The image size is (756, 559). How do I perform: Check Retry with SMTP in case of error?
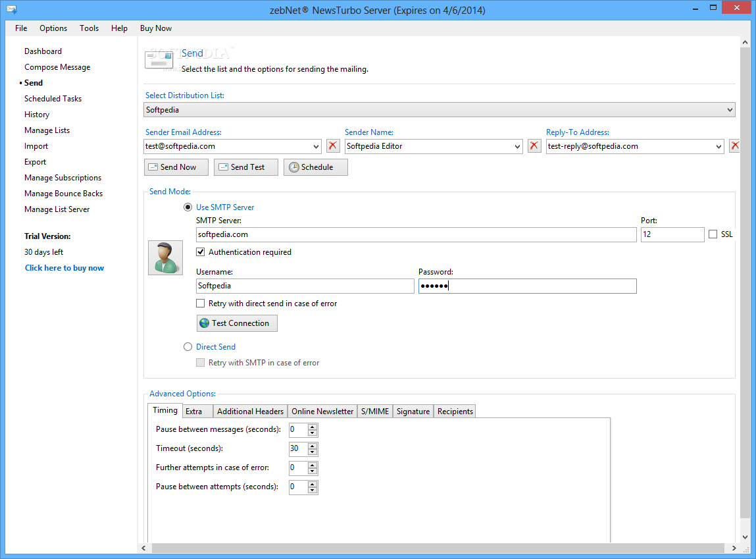click(201, 363)
